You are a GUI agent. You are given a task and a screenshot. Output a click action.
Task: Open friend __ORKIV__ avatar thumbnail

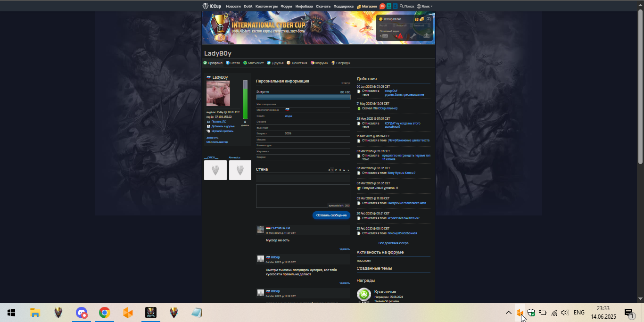(x=215, y=170)
